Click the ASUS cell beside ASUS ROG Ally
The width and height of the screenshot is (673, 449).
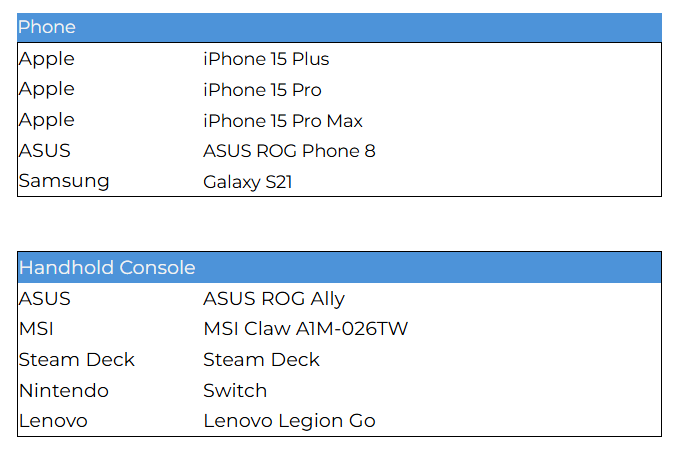click(x=45, y=298)
